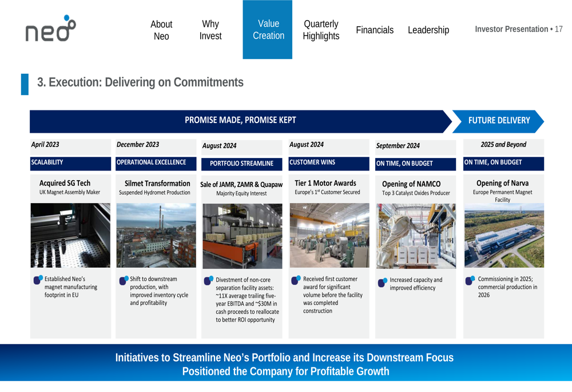The image size is (572, 392).
Task: Open the Financials tab
Action: (x=375, y=30)
